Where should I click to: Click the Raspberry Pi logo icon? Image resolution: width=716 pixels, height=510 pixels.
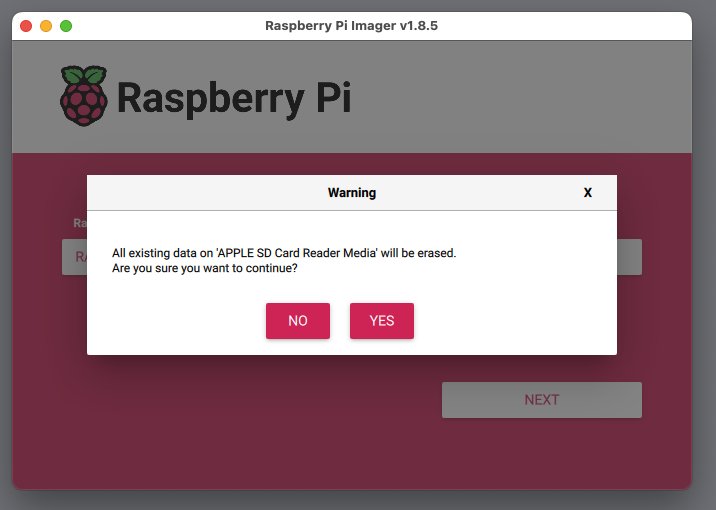click(x=84, y=96)
